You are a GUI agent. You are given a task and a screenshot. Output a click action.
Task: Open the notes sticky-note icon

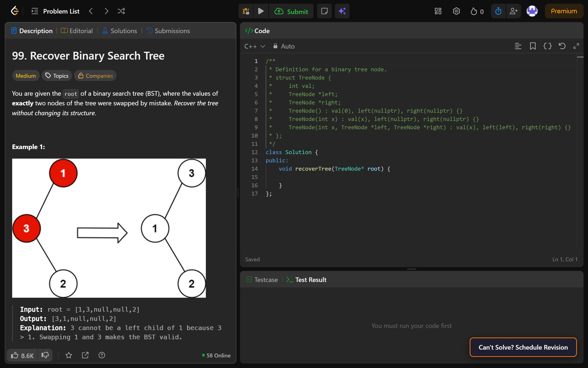tap(324, 11)
